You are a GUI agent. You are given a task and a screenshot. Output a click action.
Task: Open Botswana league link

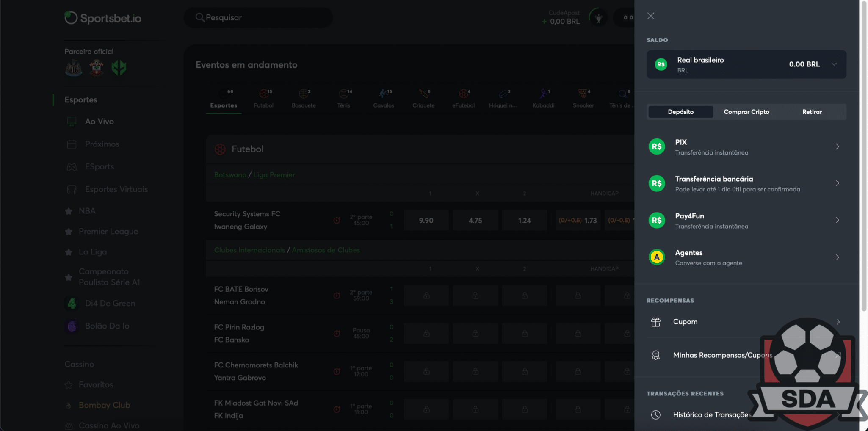click(230, 175)
